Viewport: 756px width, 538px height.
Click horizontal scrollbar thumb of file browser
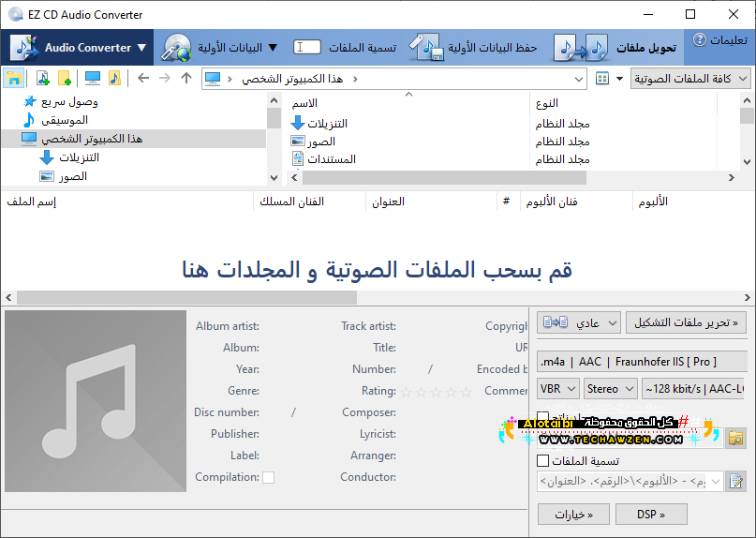tap(444, 177)
